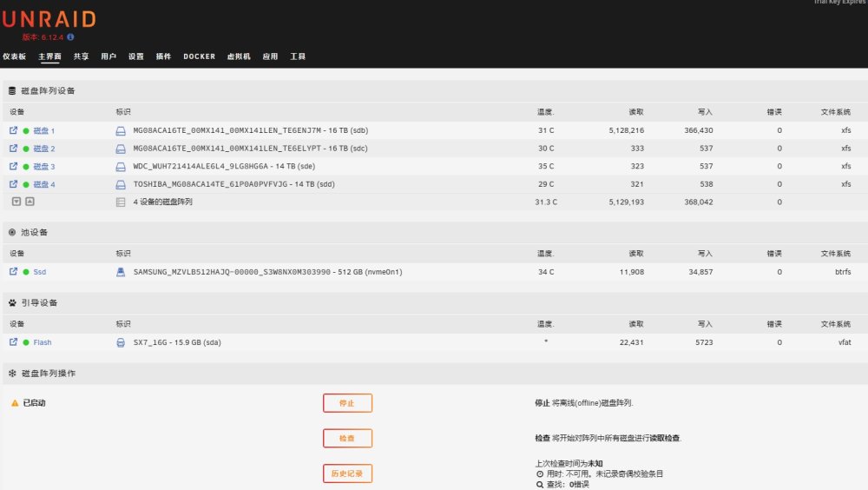
Task: Open the 磁盘 4 settings link
Action: pyautogui.click(x=43, y=184)
